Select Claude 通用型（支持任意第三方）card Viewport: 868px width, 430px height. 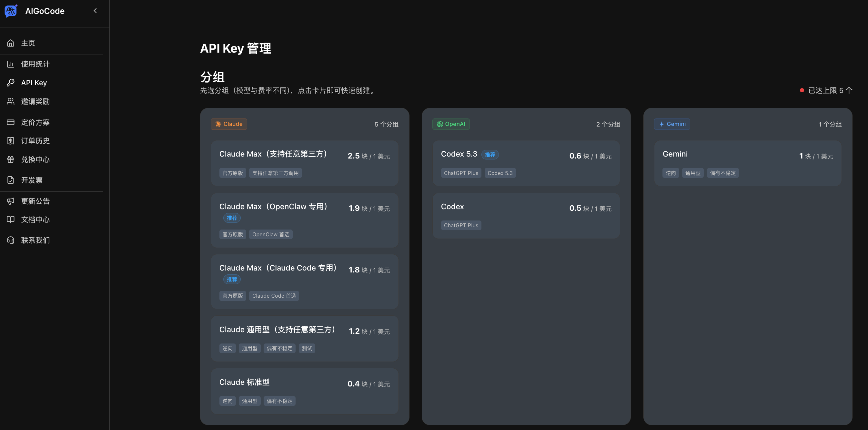(305, 339)
